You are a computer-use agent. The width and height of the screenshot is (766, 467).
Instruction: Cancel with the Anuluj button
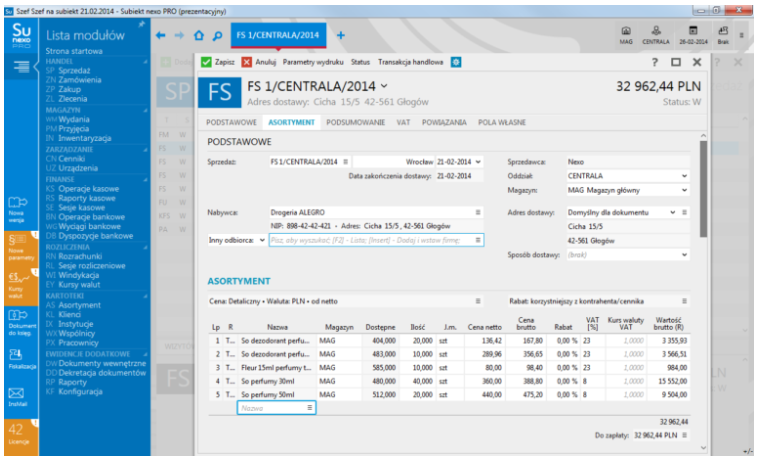(x=259, y=62)
